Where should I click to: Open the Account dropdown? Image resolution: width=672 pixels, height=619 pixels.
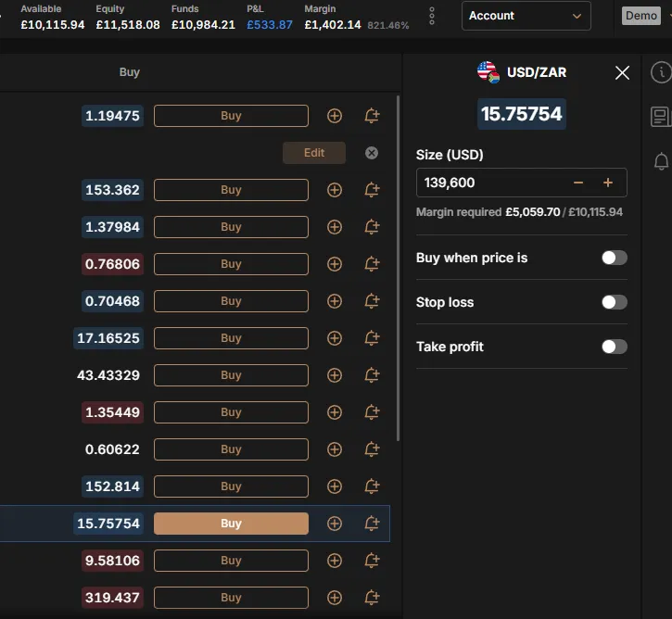click(526, 16)
